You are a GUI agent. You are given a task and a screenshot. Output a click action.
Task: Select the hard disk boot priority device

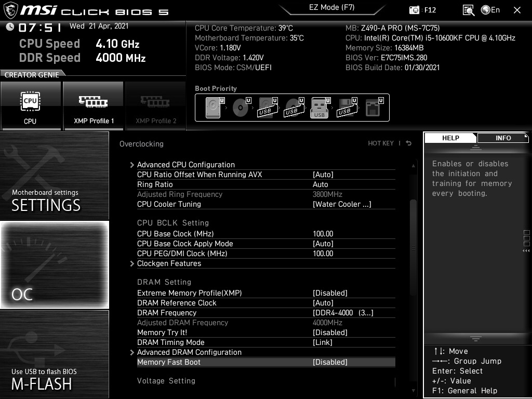click(215, 108)
